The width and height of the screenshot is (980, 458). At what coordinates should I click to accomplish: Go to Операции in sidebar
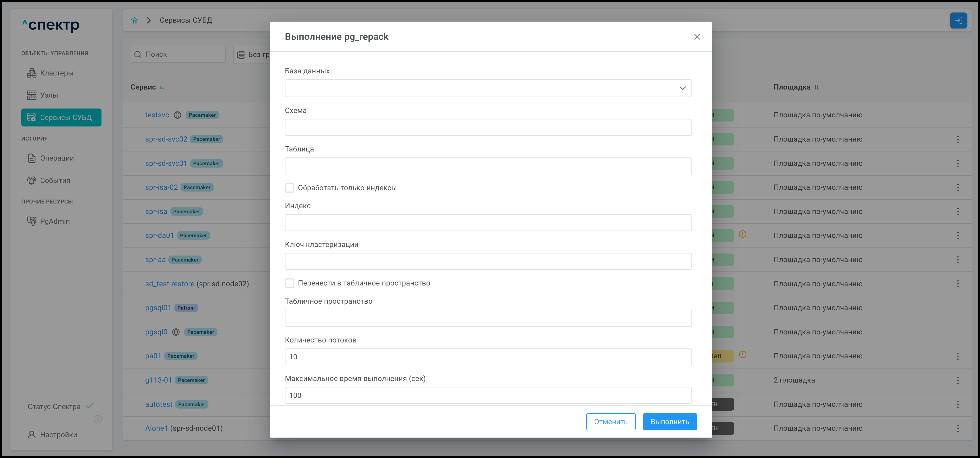57,158
